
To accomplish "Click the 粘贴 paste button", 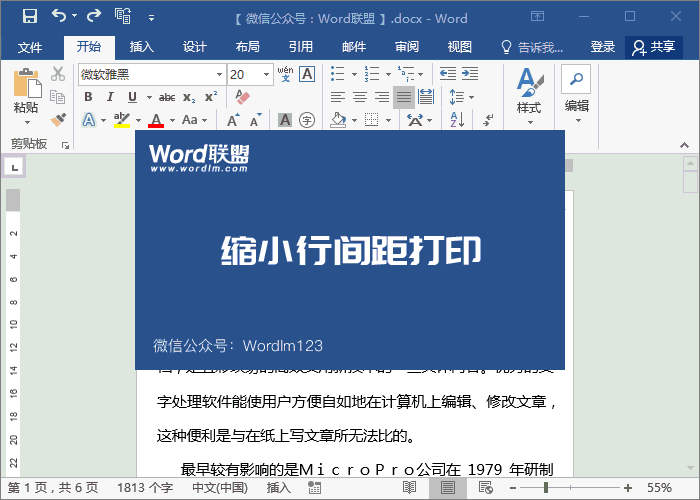I will [x=27, y=90].
